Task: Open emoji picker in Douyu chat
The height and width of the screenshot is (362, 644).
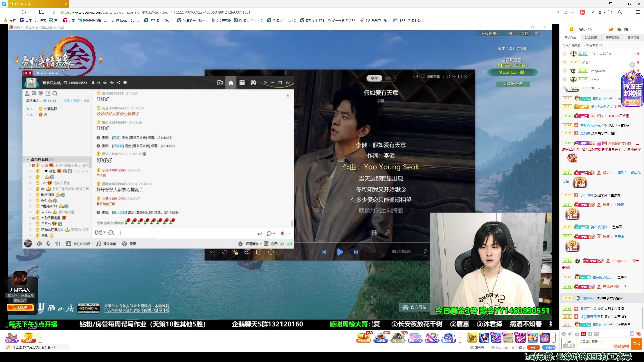Action: pos(564,334)
